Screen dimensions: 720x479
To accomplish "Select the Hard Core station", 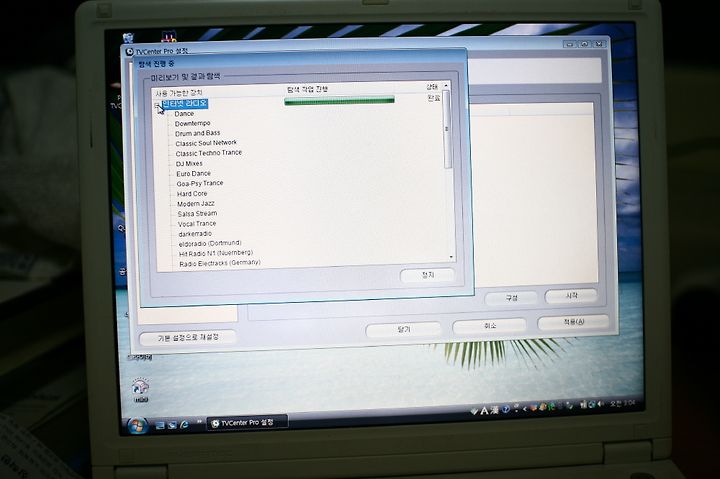I will coord(192,194).
